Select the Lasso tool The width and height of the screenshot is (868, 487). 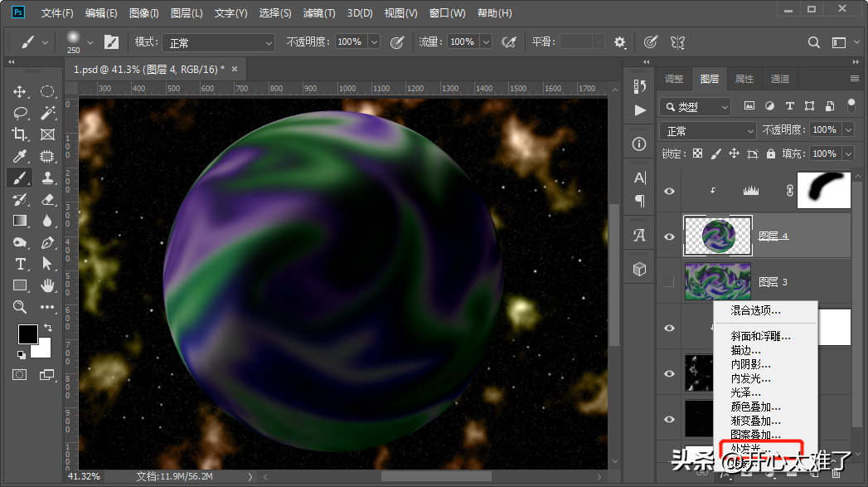click(20, 113)
